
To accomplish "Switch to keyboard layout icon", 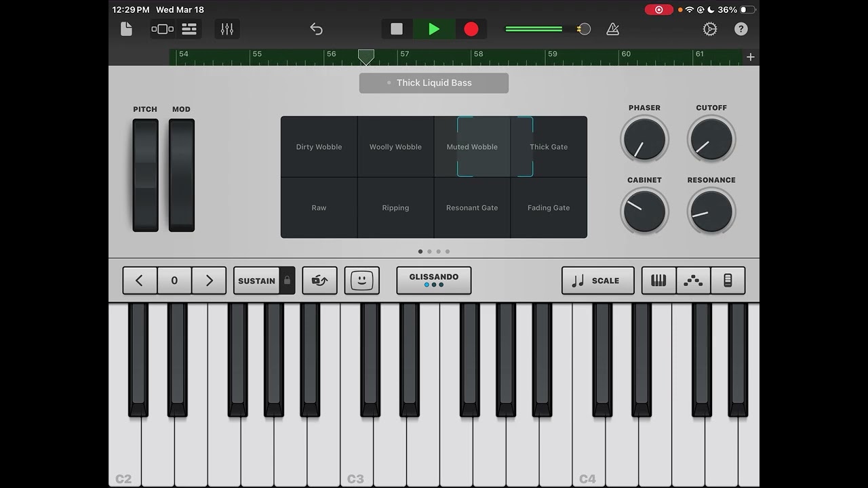I will coord(658,281).
